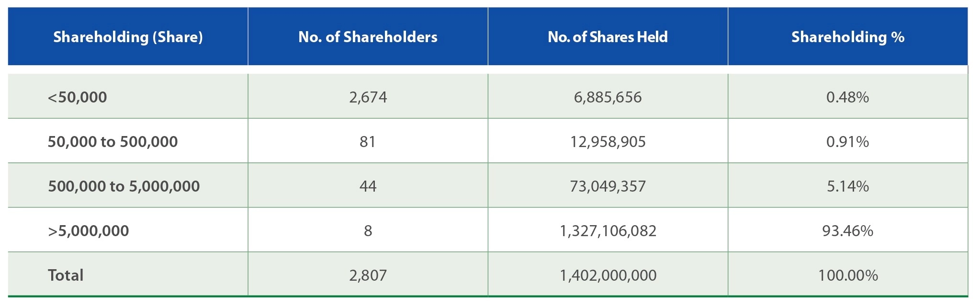Screen dimensions: 980x308
Task: Click the 1,402,000,000 total shares cell
Action: [608, 275]
